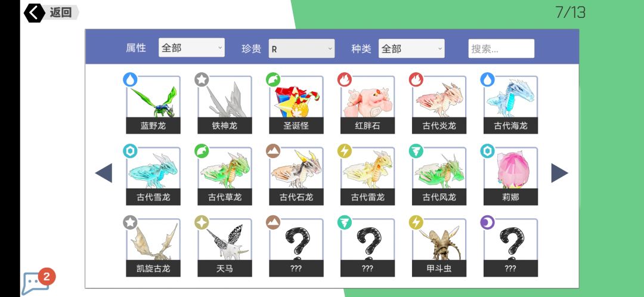Viewport: 644px width, 297px height.
Task: Click the moon element icon on last unknown card
Action: (488, 222)
